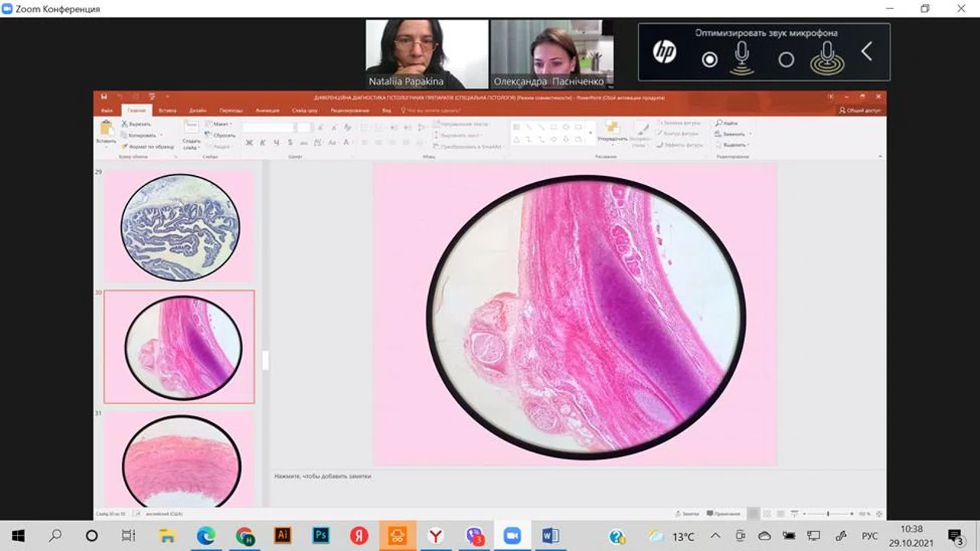
Task: Select slide 31 thumbnail
Action: tap(179, 459)
